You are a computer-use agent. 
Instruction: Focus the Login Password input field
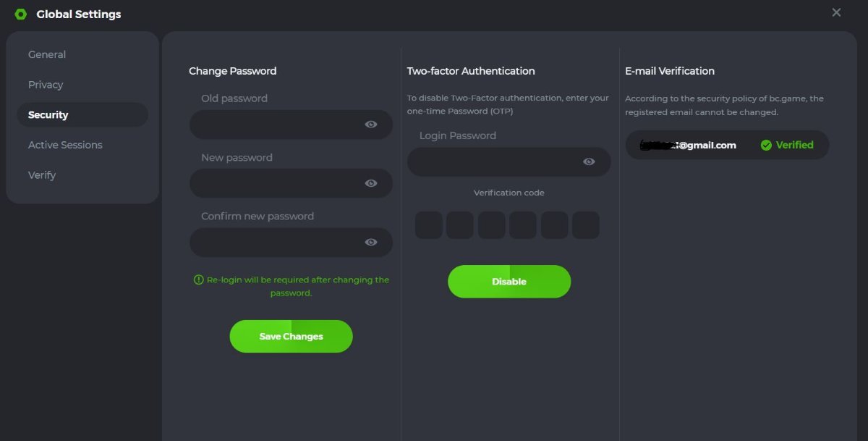click(493, 162)
